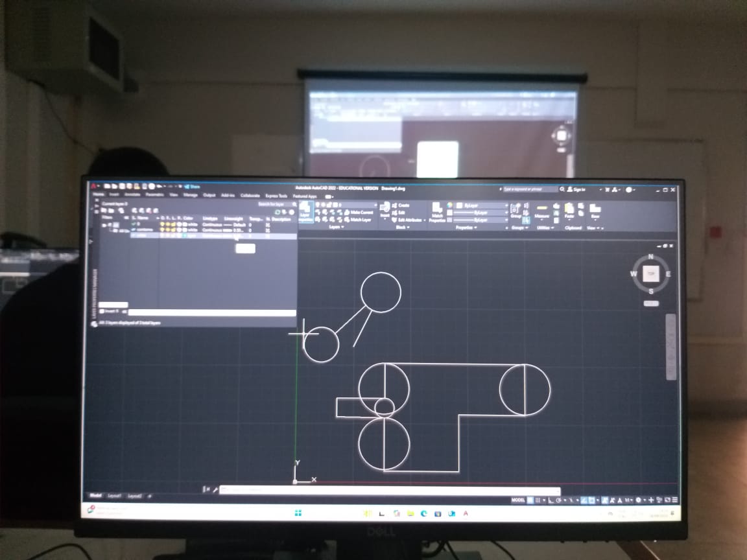Toggle lock icon for layer 0
Image resolution: width=747 pixels, height=560 pixels.
(173, 224)
